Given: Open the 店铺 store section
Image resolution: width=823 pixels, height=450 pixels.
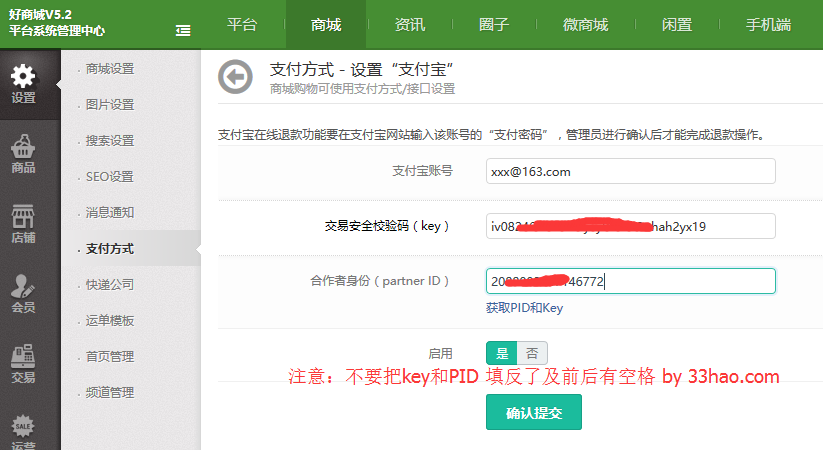Looking at the screenshot, I should [x=24, y=224].
